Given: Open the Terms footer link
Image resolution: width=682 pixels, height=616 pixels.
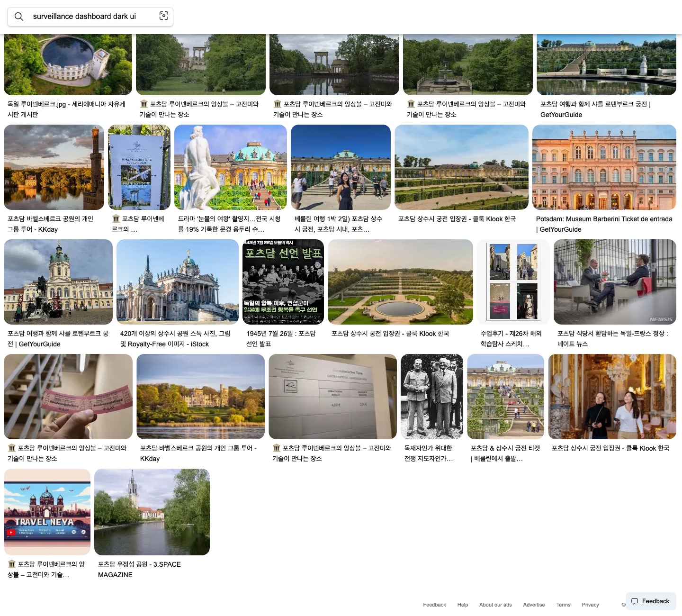Looking at the screenshot, I should point(563,605).
